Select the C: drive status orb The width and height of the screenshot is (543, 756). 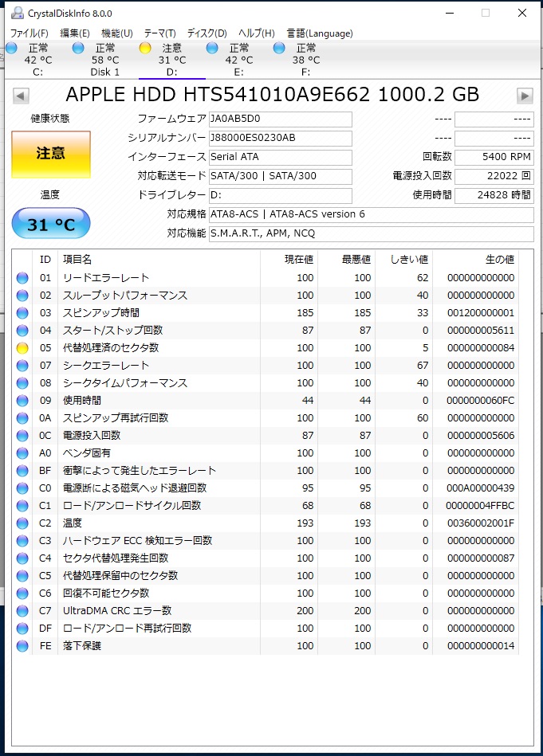[x=12, y=48]
